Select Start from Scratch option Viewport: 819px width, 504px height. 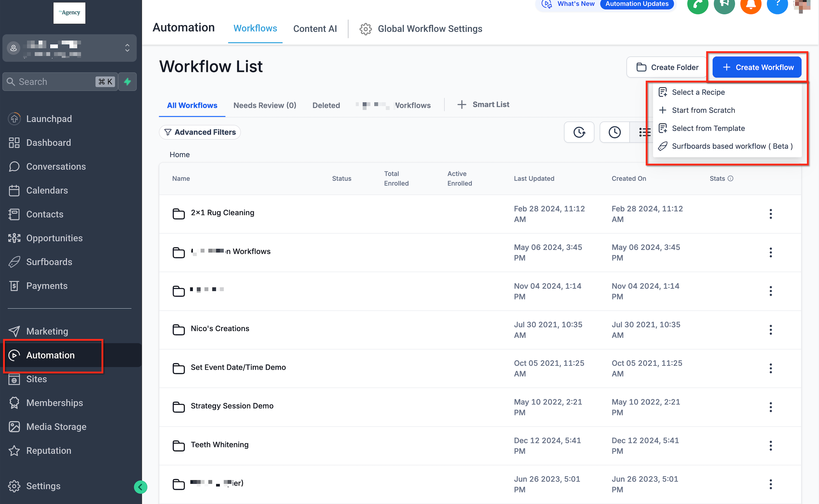(703, 110)
